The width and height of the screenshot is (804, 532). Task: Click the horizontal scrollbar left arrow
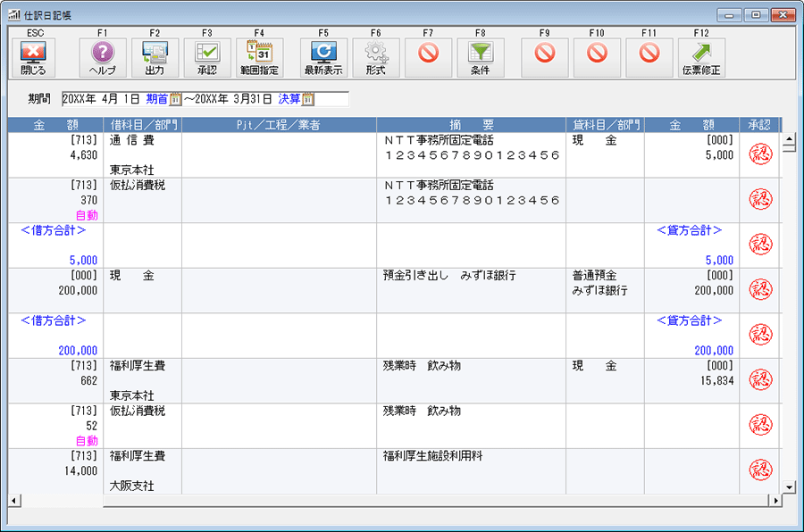[14, 500]
